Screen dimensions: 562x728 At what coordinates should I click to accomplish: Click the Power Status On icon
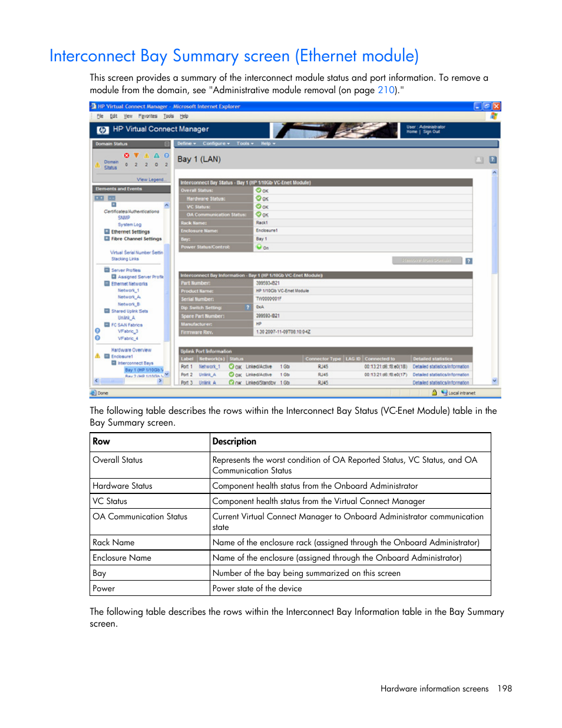tap(259, 247)
